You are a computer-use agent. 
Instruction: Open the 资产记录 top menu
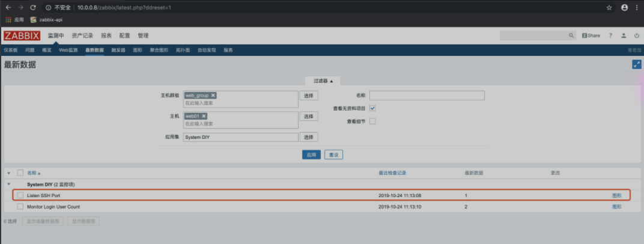[82, 35]
